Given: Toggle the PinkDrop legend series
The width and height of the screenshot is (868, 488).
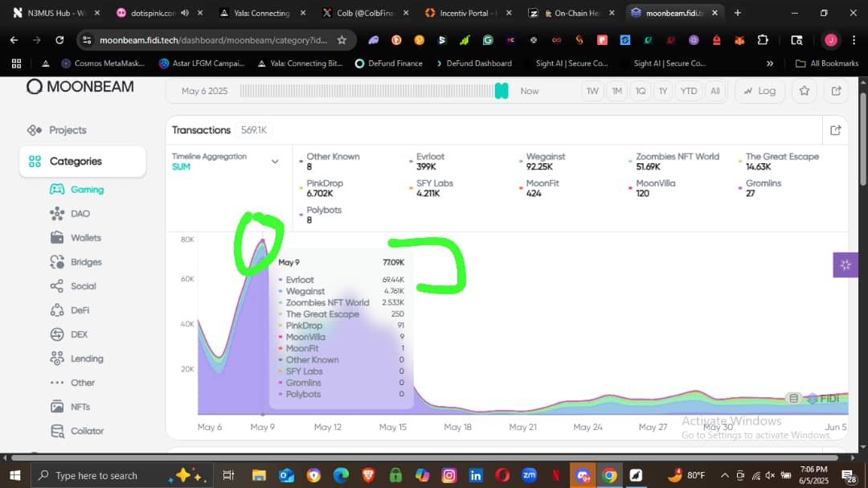Looking at the screenshot, I should (321, 188).
